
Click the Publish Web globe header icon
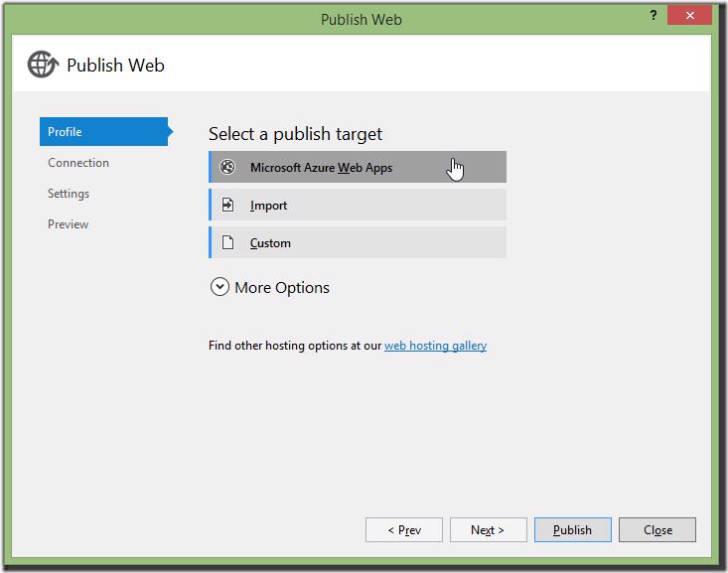(43, 65)
